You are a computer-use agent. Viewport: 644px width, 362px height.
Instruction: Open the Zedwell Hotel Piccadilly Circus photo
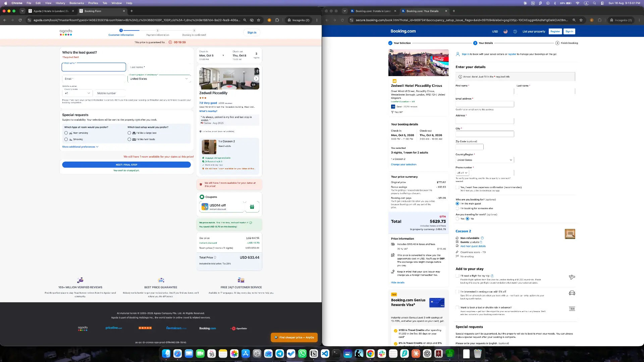[418, 63]
